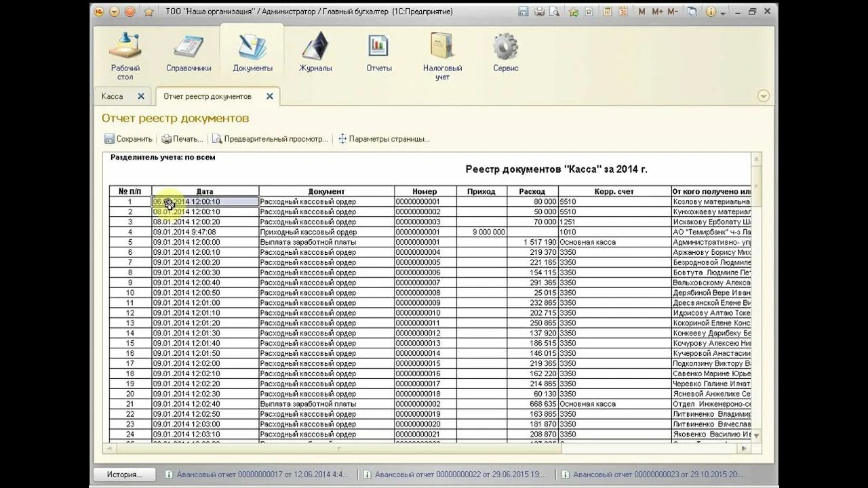
Task: Click the M memory button
Action: pos(642,12)
